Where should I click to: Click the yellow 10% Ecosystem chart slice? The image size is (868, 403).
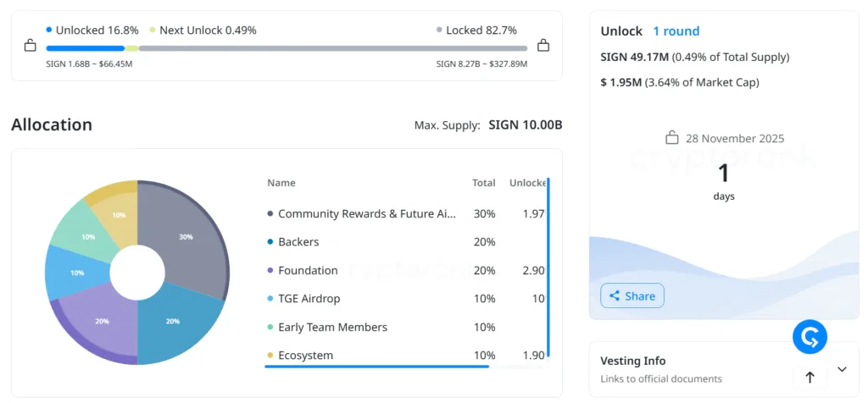click(x=119, y=215)
